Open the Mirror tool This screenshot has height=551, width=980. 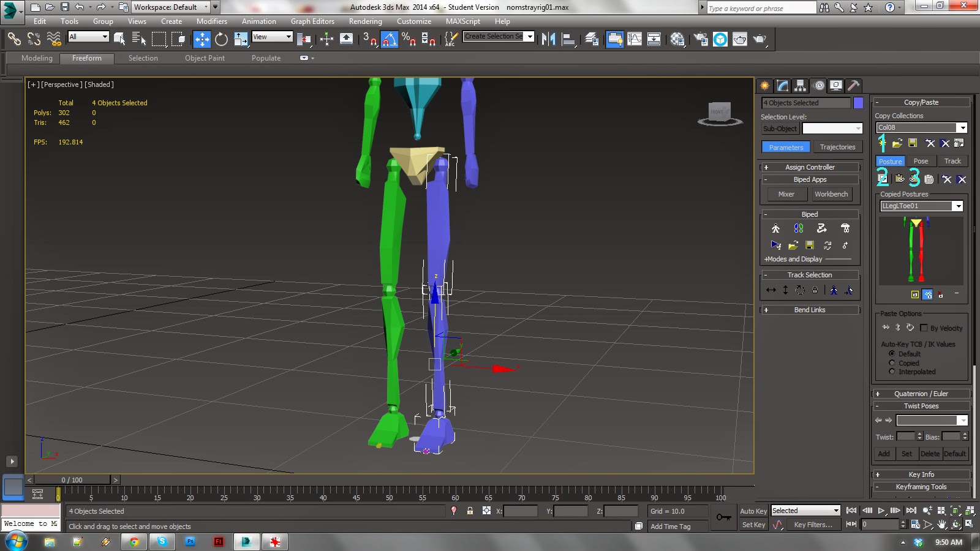pyautogui.click(x=548, y=39)
